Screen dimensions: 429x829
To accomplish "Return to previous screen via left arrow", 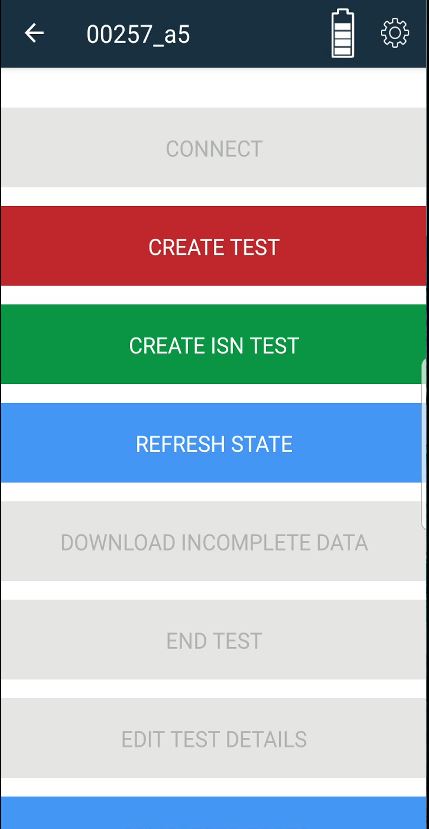I will (34, 33).
